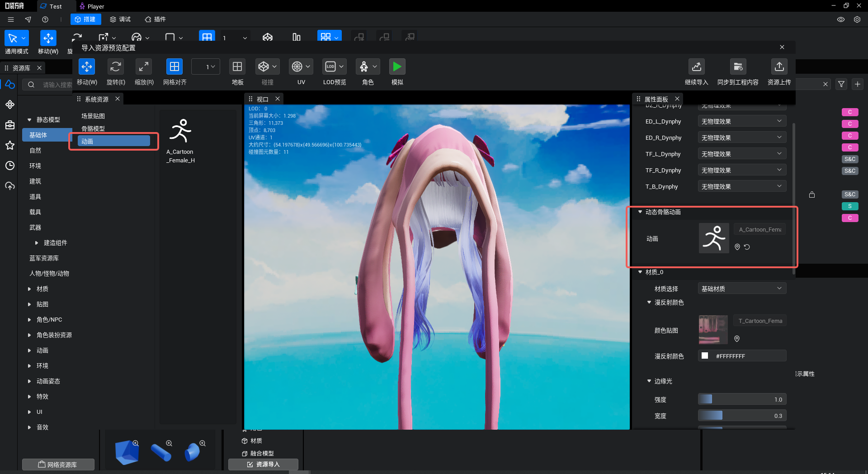The image size is (868, 474).
Task: Switch to the 属性面板 tab
Action: (x=656, y=99)
